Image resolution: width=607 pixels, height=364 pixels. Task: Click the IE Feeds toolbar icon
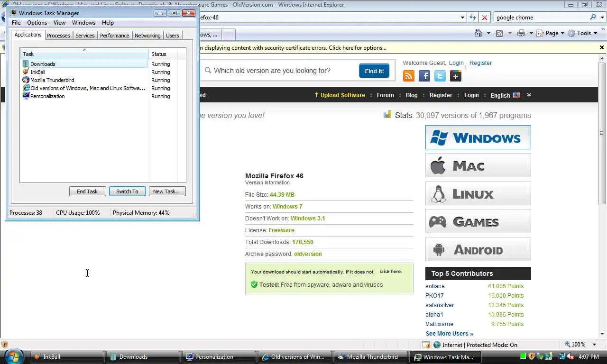pyautogui.click(x=499, y=33)
